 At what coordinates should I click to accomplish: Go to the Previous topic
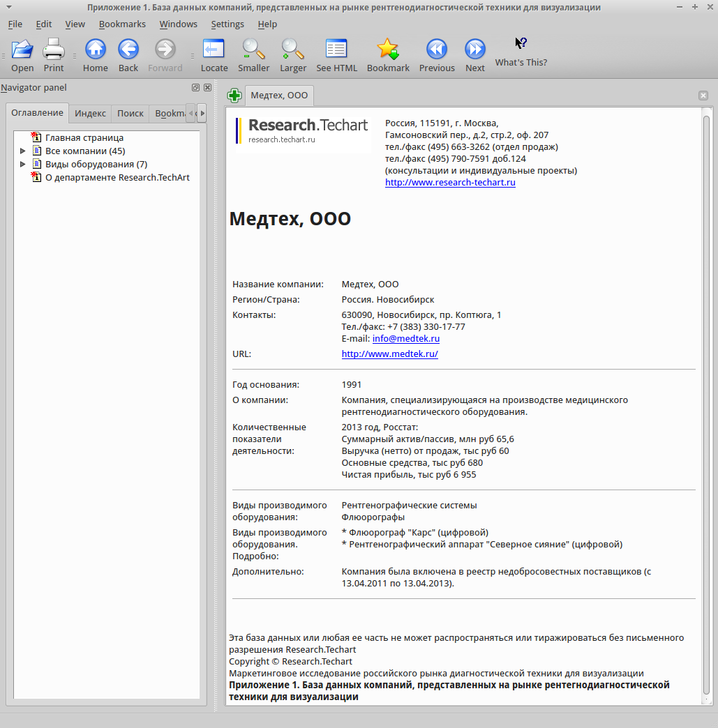click(x=437, y=55)
